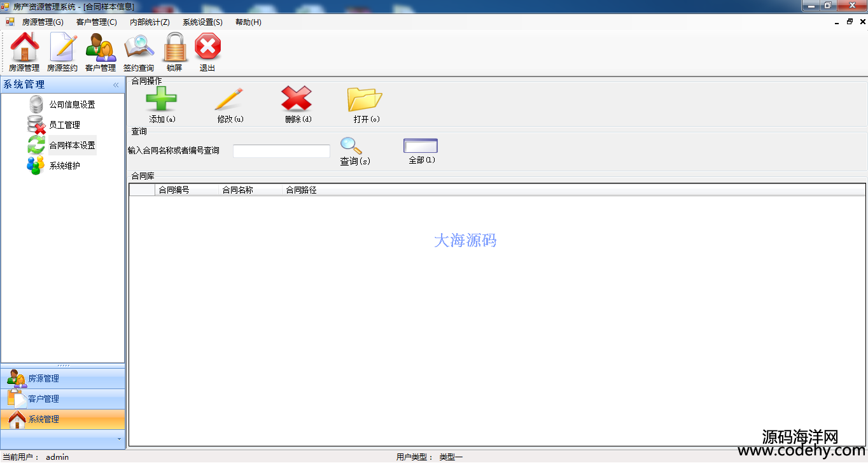Screen dimensions: 868x463
Task: Delete the contract using the red X
Action: coord(297,101)
